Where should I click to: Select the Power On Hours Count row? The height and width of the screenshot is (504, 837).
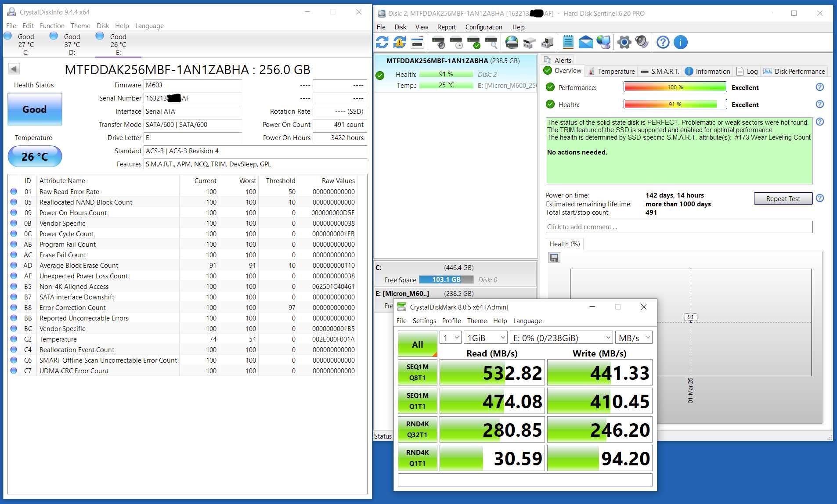(183, 212)
